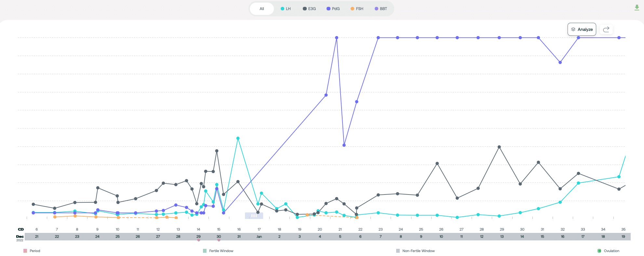Click the Jan 5 date cell
The image size is (644, 256).
point(340,236)
